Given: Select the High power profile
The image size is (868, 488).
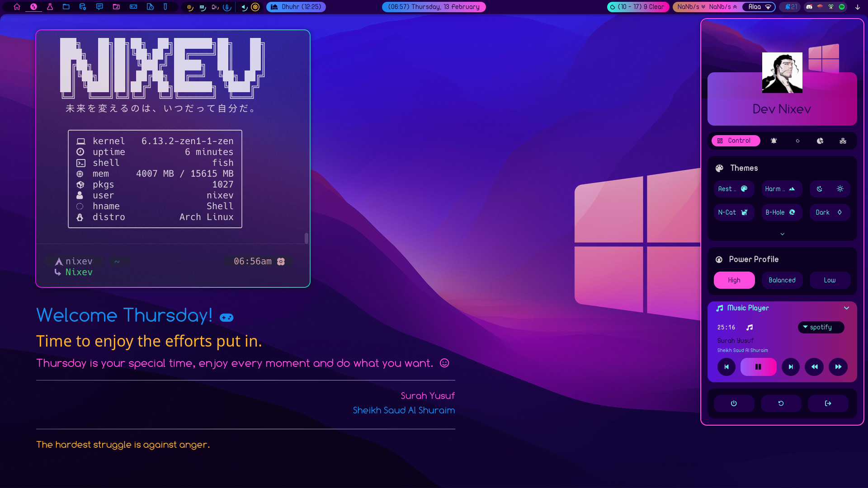Looking at the screenshot, I should 734,280.
